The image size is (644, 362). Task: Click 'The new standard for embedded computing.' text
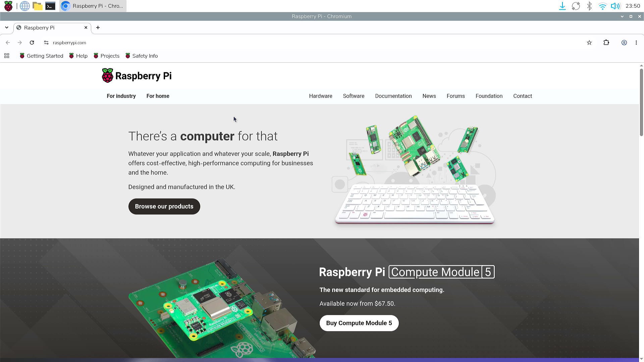point(382,290)
